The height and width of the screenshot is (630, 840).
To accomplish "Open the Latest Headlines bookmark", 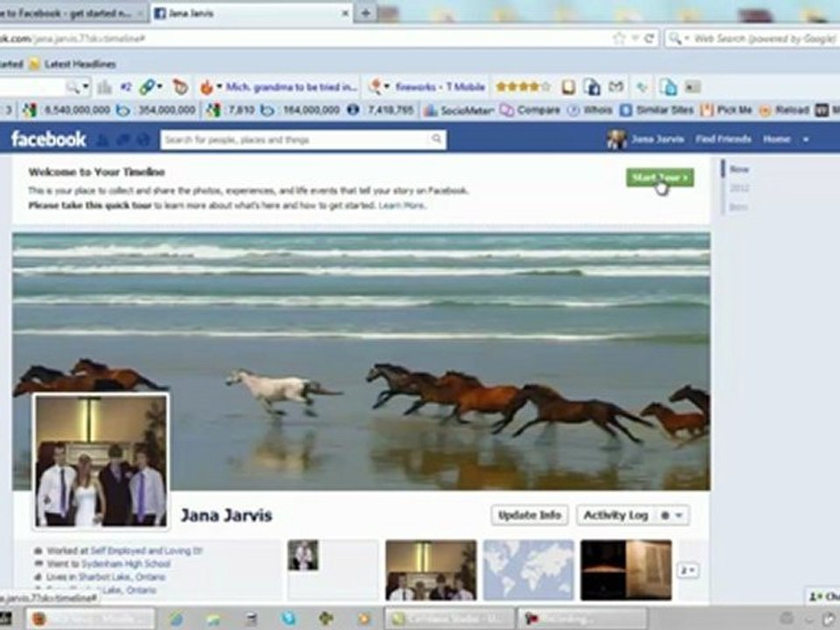I will click(x=73, y=64).
